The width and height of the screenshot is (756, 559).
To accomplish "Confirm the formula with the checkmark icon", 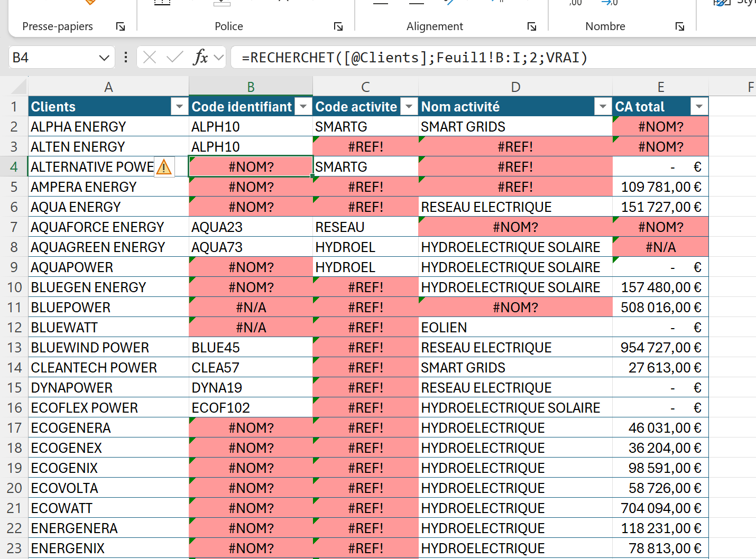I will pos(174,57).
